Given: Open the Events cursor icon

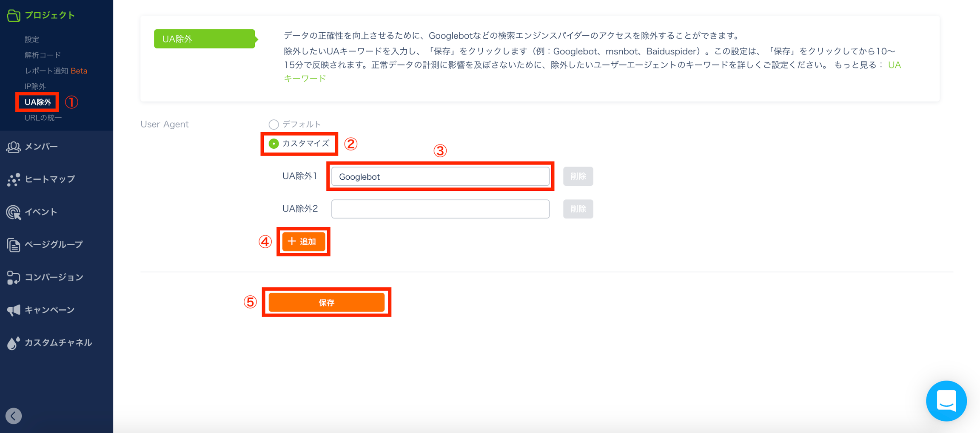Looking at the screenshot, I should [14, 212].
